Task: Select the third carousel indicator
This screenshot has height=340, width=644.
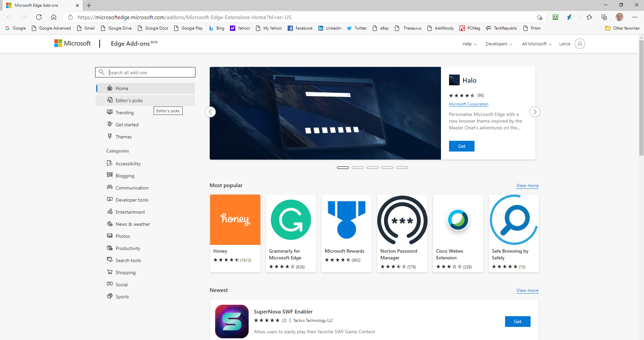Action: click(373, 167)
